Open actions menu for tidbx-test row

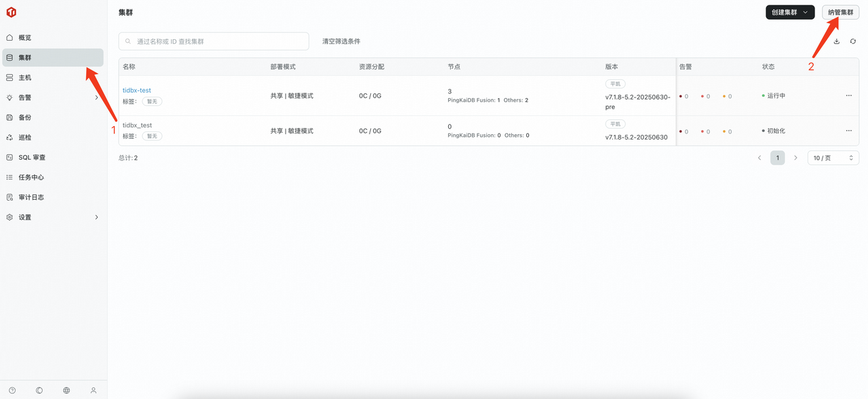[848, 96]
